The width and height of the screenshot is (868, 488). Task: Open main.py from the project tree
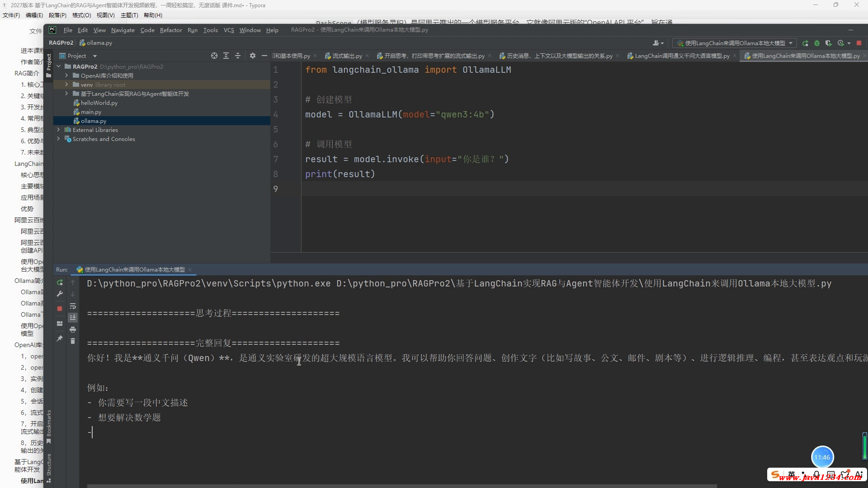[x=91, y=112]
